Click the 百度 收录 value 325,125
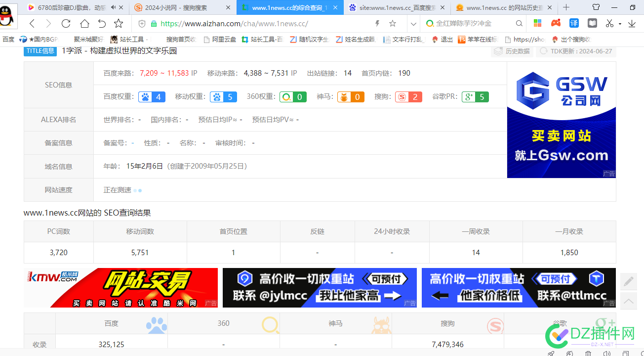This screenshot has height=356, width=644. click(112, 345)
